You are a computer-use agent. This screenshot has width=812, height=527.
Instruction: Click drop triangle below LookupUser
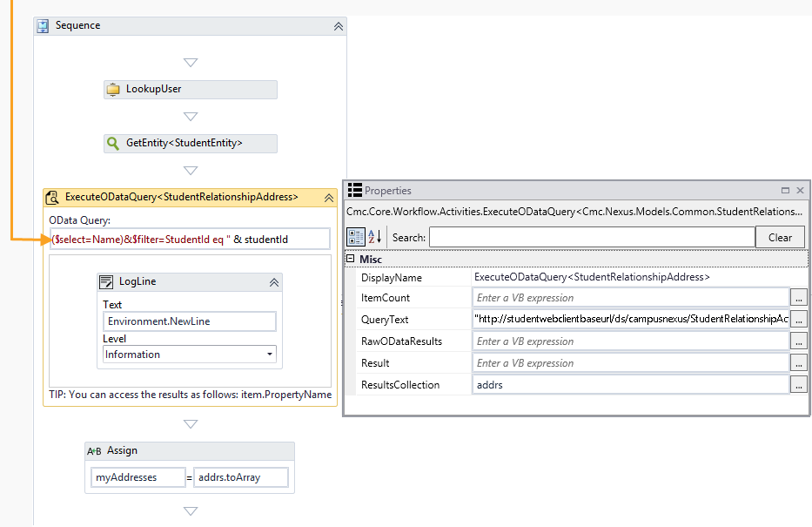(191, 117)
